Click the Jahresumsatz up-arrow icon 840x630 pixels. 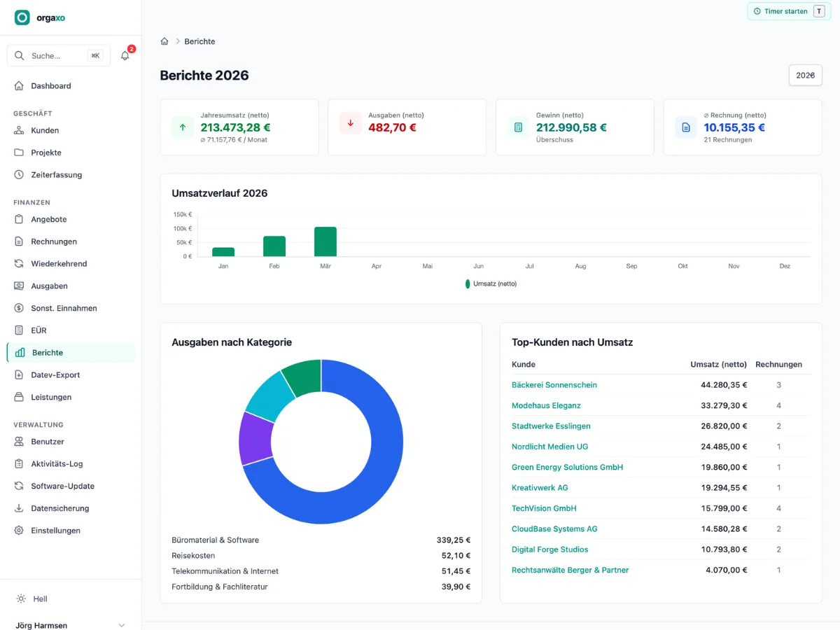pyautogui.click(x=183, y=127)
